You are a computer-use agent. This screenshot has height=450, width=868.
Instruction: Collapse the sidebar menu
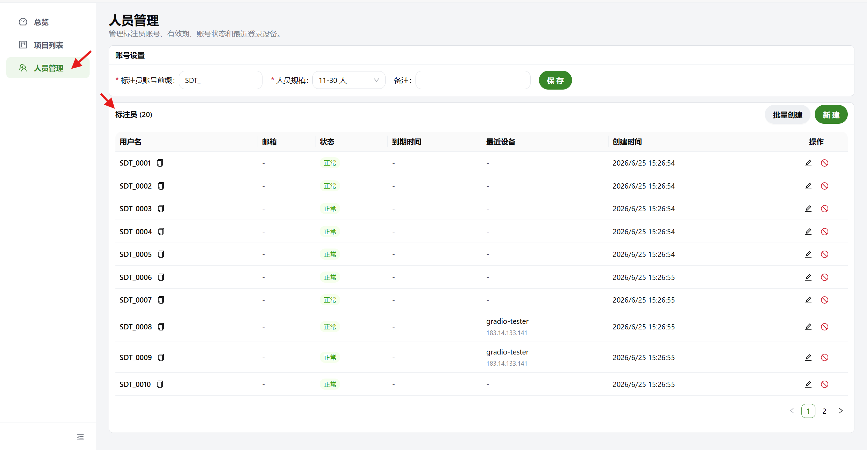click(80, 437)
